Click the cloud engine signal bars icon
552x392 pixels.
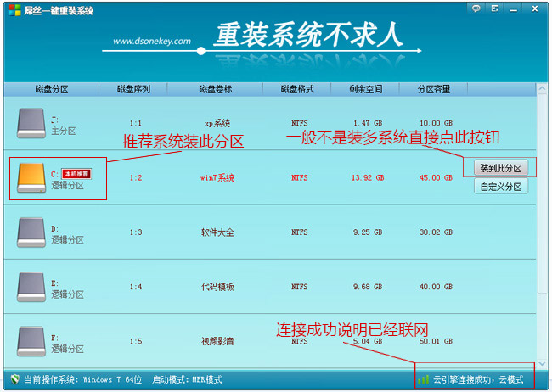click(424, 379)
